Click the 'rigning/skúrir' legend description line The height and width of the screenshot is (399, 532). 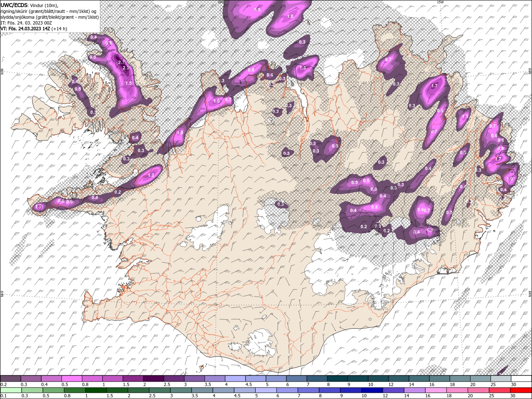coord(48,11)
